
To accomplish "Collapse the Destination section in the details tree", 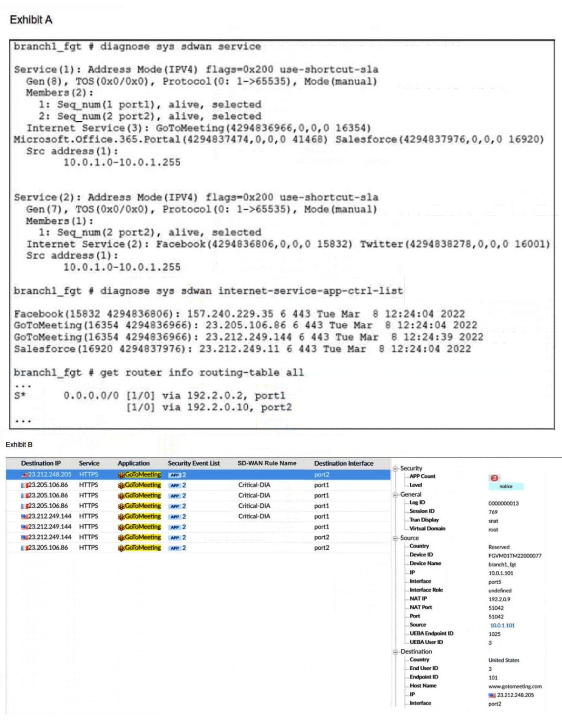I will point(395,652).
